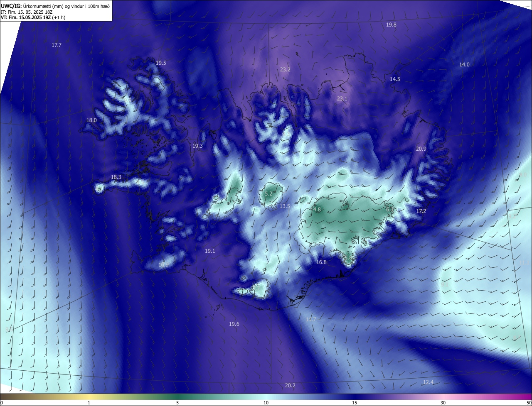Click the map value 17.7
Image resolution: width=532 pixels, height=406 pixels.
coord(57,45)
